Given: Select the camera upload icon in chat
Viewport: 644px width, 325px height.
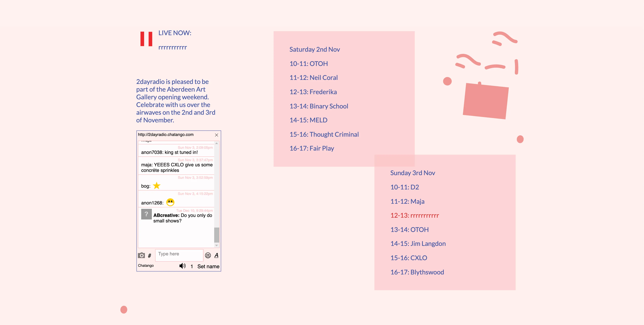Looking at the screenshot, I should pos(142,255).
